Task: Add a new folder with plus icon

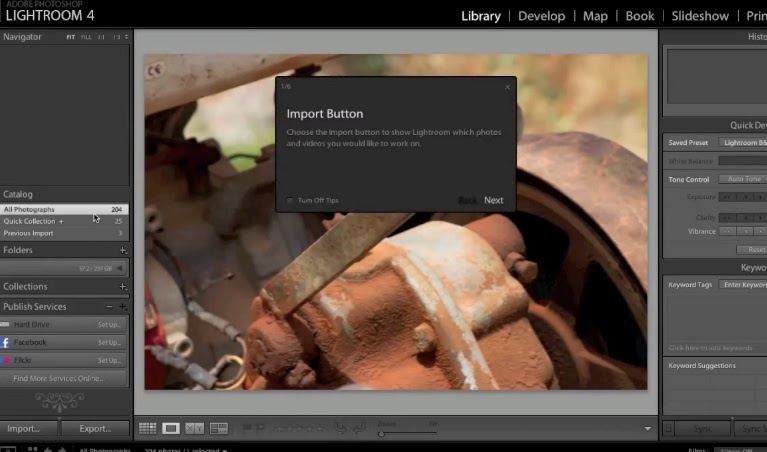Action: pyautogui.click(x=123, y=250)
